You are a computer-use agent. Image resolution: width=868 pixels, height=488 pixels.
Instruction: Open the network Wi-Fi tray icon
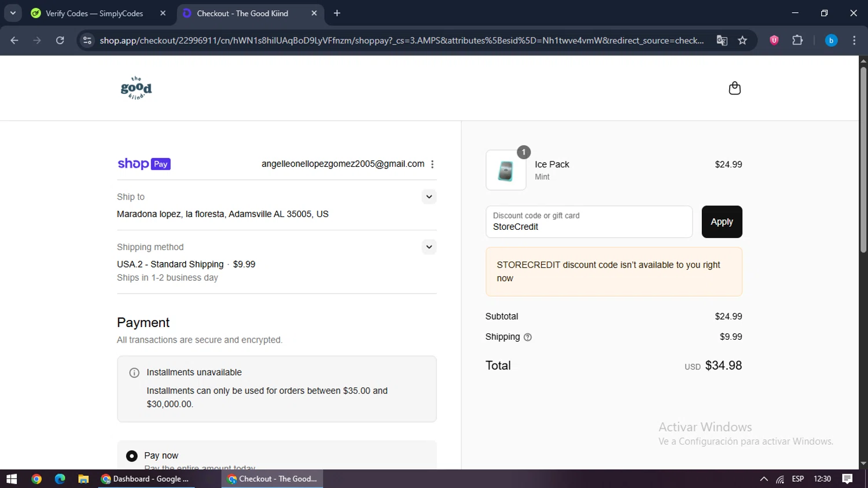780,479
